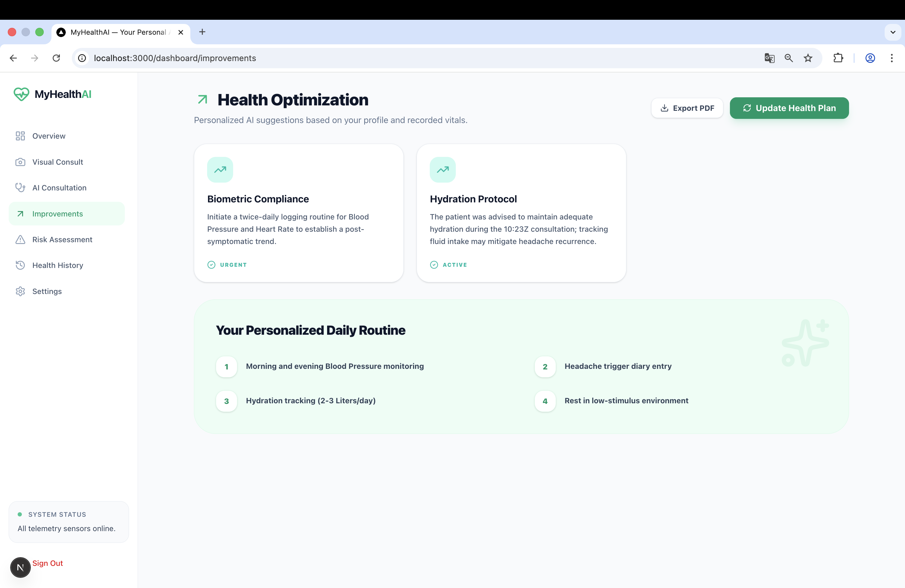Select routine step 1 number badge
Screen dimensions: 905x588
coord(227,367)
